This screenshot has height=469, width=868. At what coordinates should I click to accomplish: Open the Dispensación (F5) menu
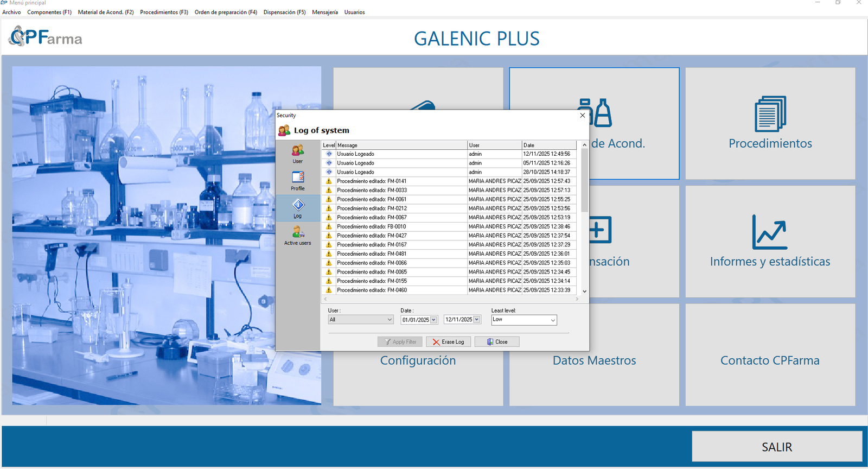[284, 12]
